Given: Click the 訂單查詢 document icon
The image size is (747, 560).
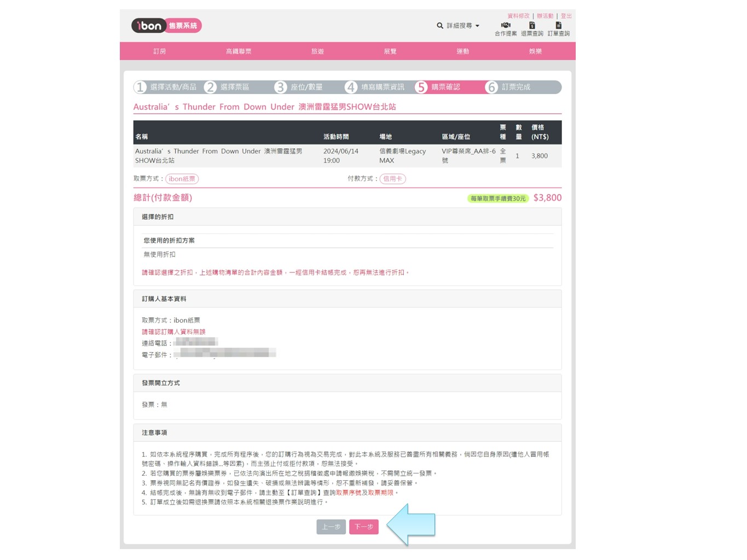Looking at the screenshot, I should click(559, 25).
